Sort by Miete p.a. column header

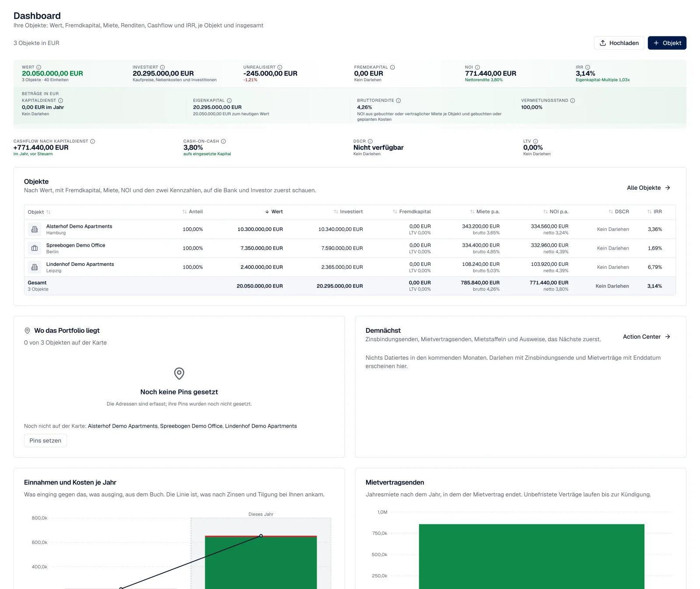pyautogui.click(x=485, y=212)
